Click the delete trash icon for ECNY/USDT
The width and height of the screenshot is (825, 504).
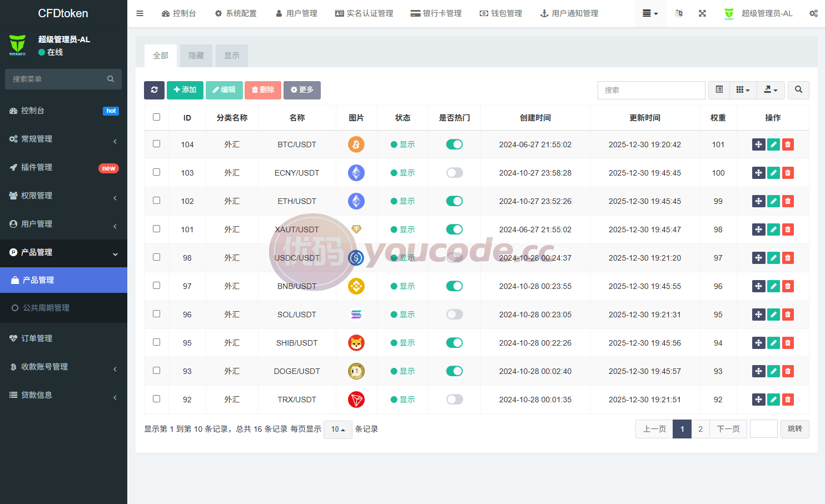[x=788, y=173]
